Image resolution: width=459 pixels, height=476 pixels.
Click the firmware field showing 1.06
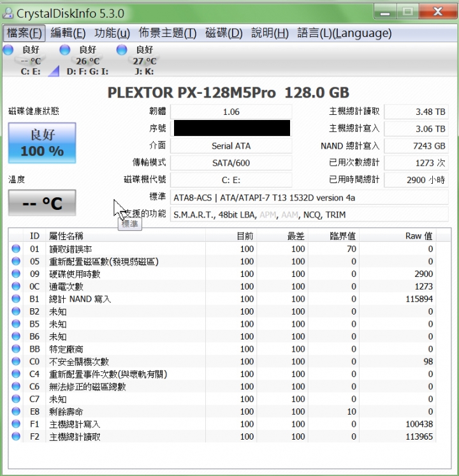click(x=231, y=112)
